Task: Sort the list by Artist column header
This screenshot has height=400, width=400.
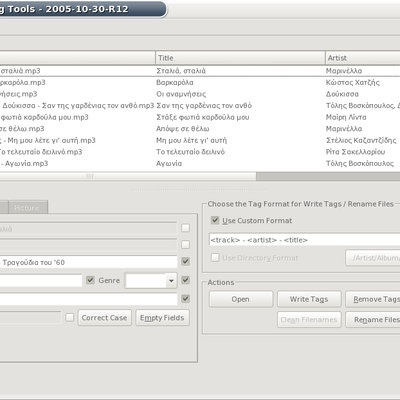Action: click(363, 58)
